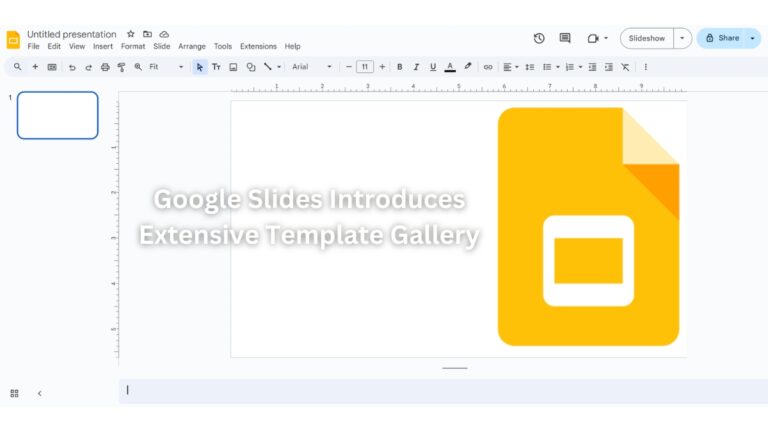Open the more options three-dot menu
This screenshot has width=768, height=432.
pos(646,67)
